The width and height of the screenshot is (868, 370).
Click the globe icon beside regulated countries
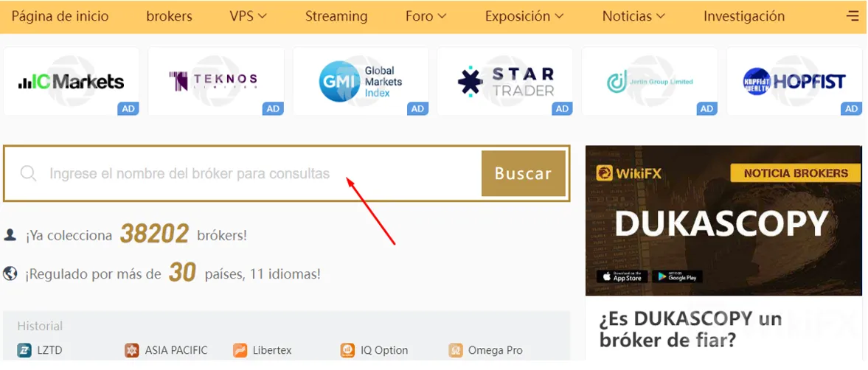click(10, 273)
